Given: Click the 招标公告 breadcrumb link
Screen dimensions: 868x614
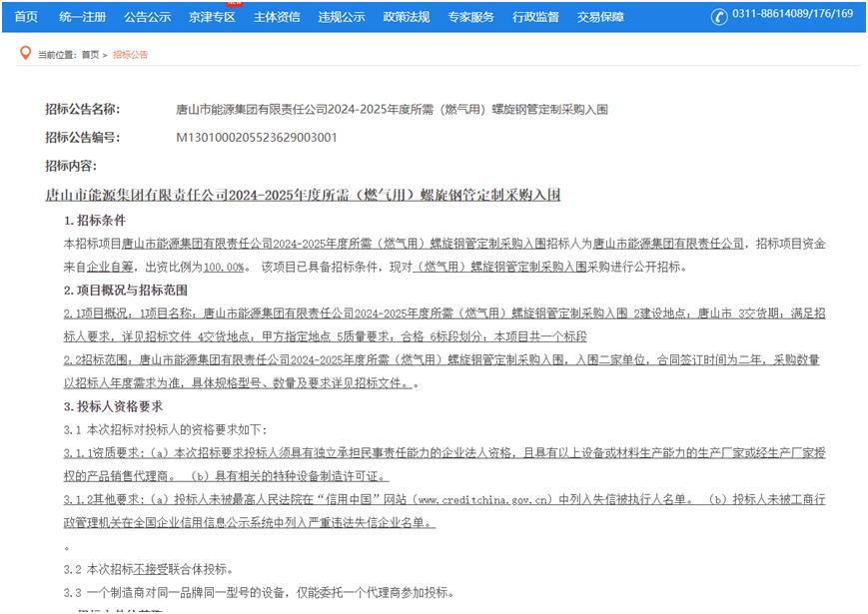Looking at the screenshot, I should coord(130,55).
